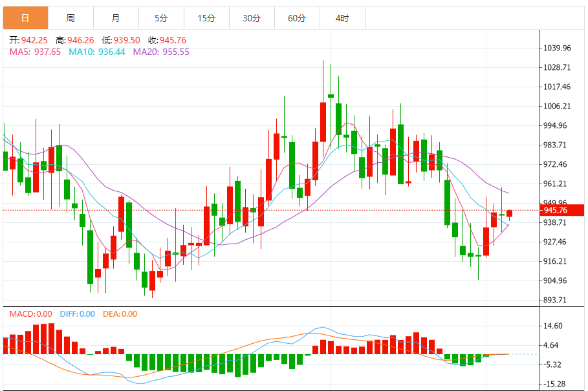
Task: Click the last red candlestick at 945.76
Action: [509, 213]
